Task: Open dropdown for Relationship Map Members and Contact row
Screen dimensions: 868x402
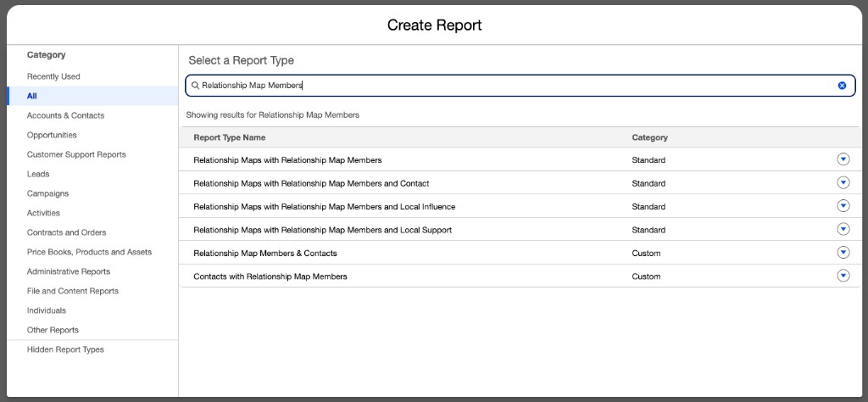Action: [843, 182]
